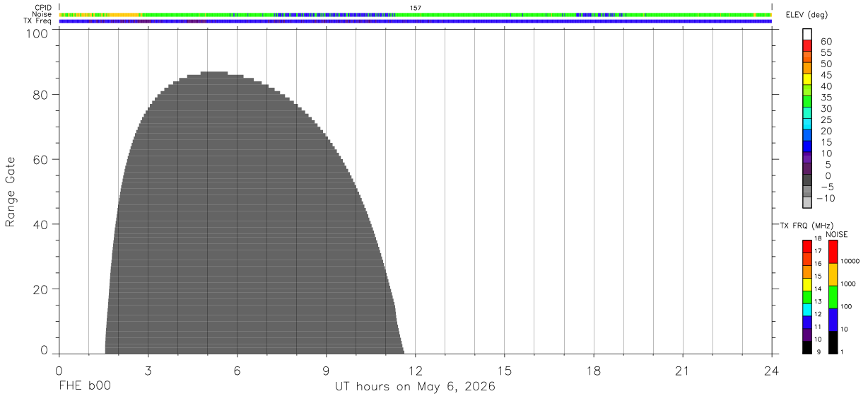Click the x-axis tick label '21'
Viewport: 868px width, 401px height.
(682, 371)
